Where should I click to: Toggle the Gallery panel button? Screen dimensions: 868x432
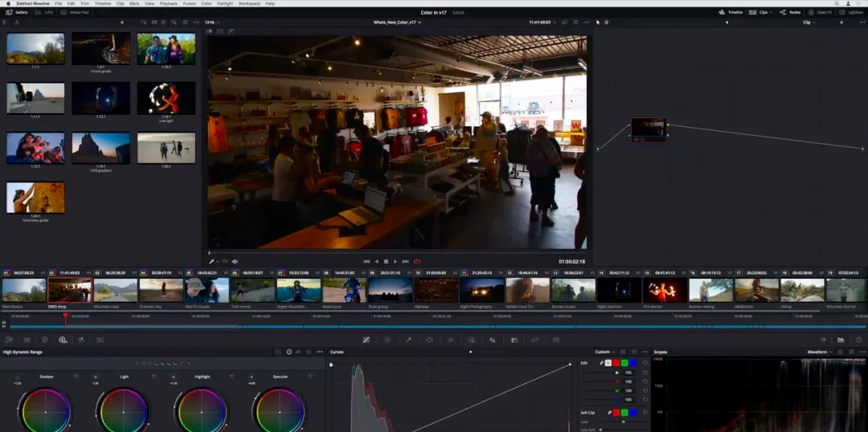tap(17, 12)
